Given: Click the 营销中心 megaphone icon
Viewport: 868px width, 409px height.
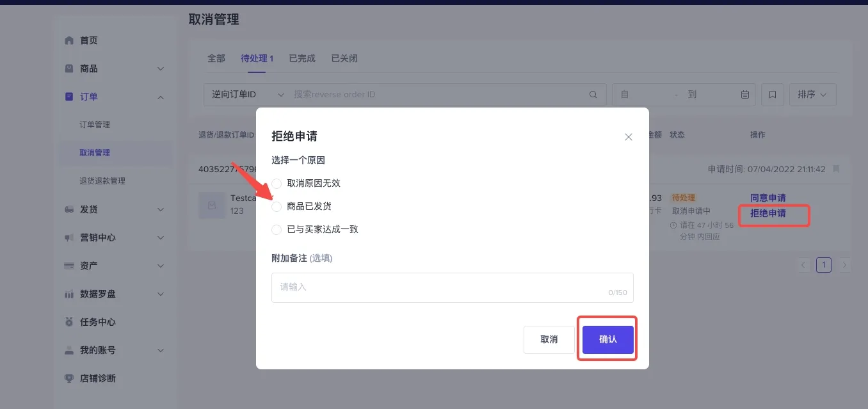Looking at the screenshot, I should tap(69, 237).
